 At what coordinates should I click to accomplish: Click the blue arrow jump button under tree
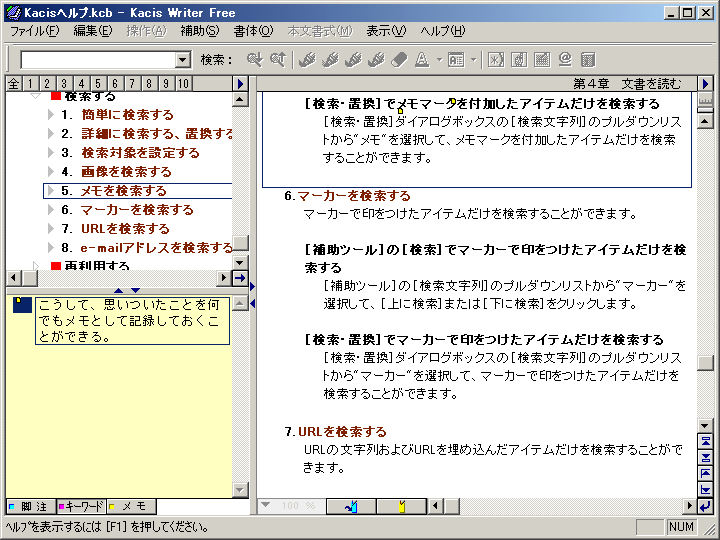pyautogui.click(x=240, y=278)
